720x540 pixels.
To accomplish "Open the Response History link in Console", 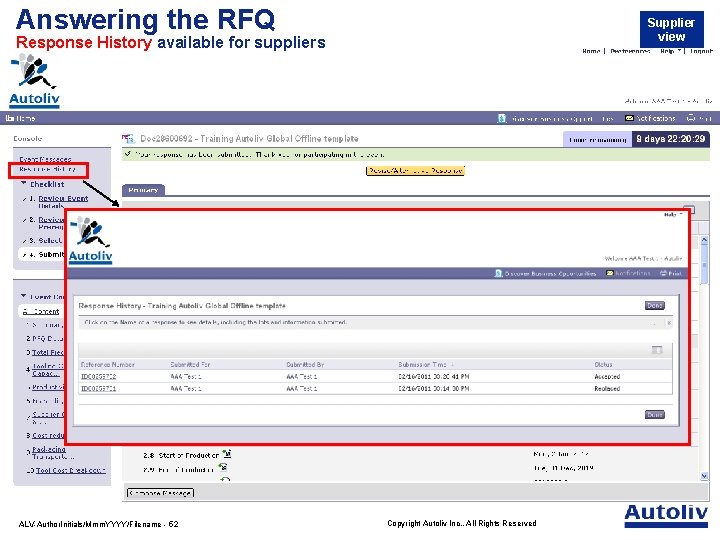I will pyautogui.click(x=47, y=169).
